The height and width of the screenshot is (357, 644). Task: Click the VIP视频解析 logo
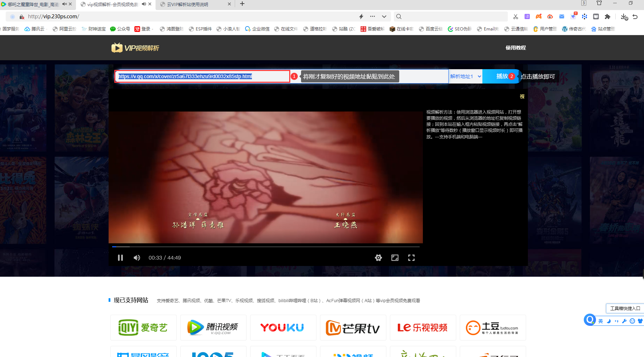(x=135, y=48)
